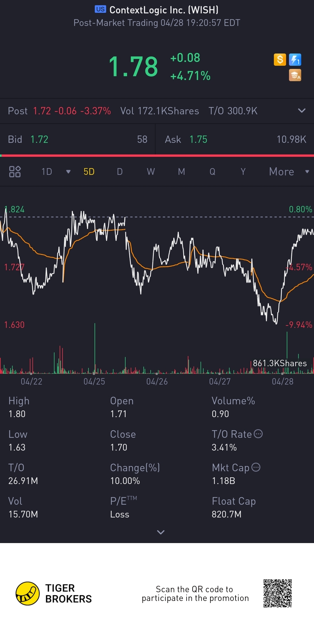Tap the +4.71% change value
Viewport: 314px width, 644px height.
(x=190, y=76)
